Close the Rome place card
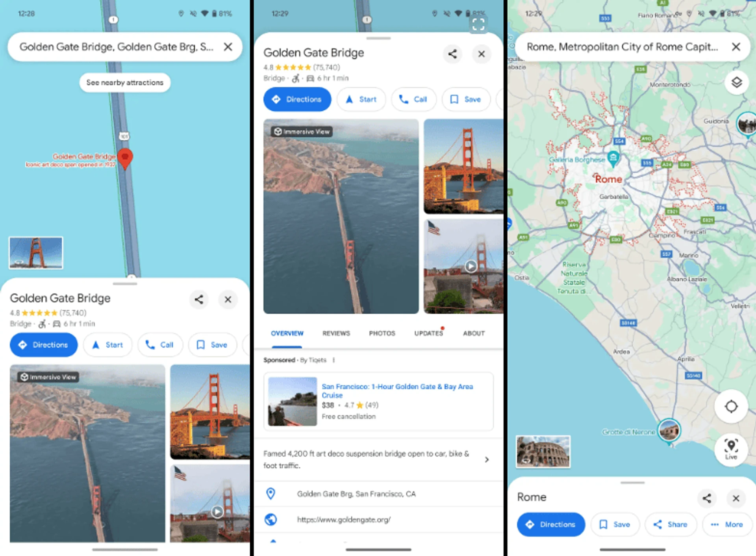The image size is (756, 556). (736, 498)
